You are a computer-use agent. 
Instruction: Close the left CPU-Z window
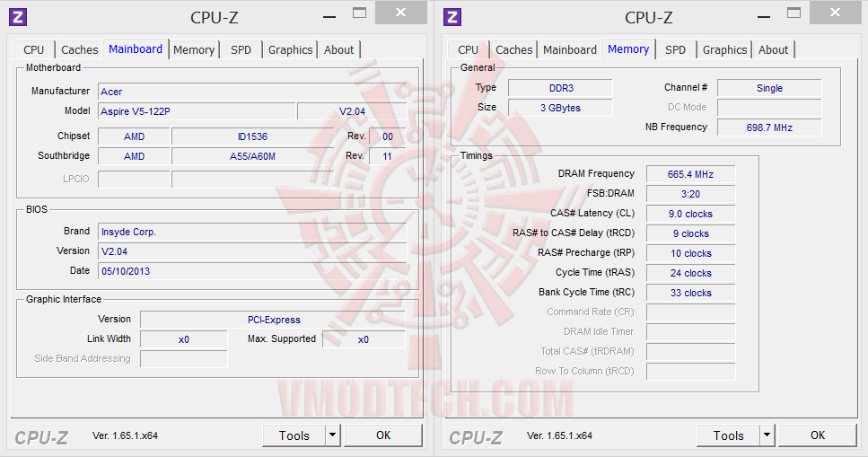click(x=400, y=13)
